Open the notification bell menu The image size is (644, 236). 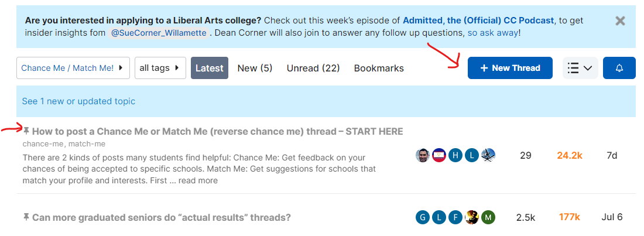[x=619, y=68]
